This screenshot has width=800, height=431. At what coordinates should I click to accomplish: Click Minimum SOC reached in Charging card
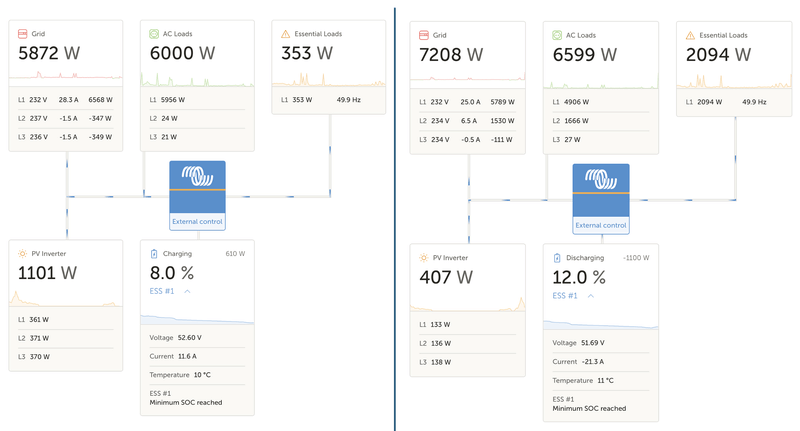[186, 402]
